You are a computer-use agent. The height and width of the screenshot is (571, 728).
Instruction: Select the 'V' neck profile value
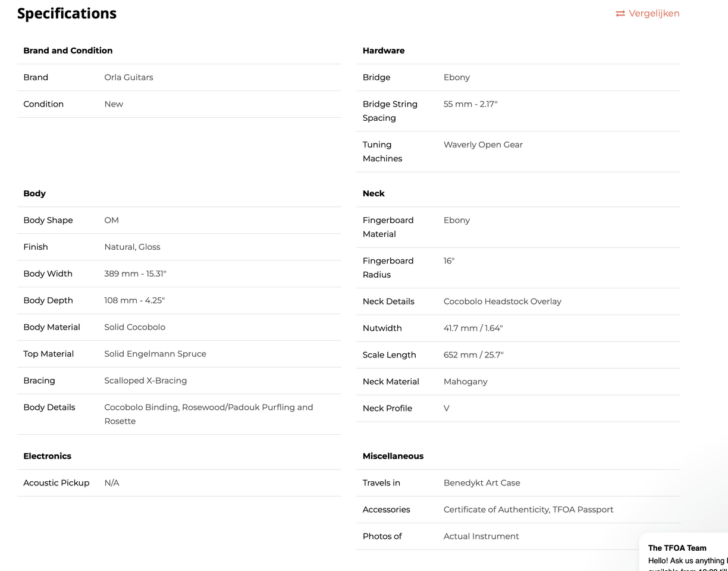(x=447, y=409)
